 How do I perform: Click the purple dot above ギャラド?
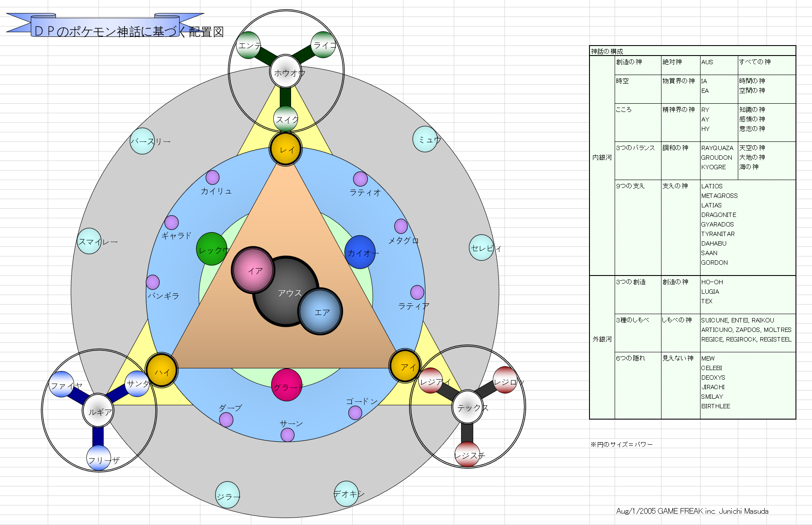tap(172, 223)
